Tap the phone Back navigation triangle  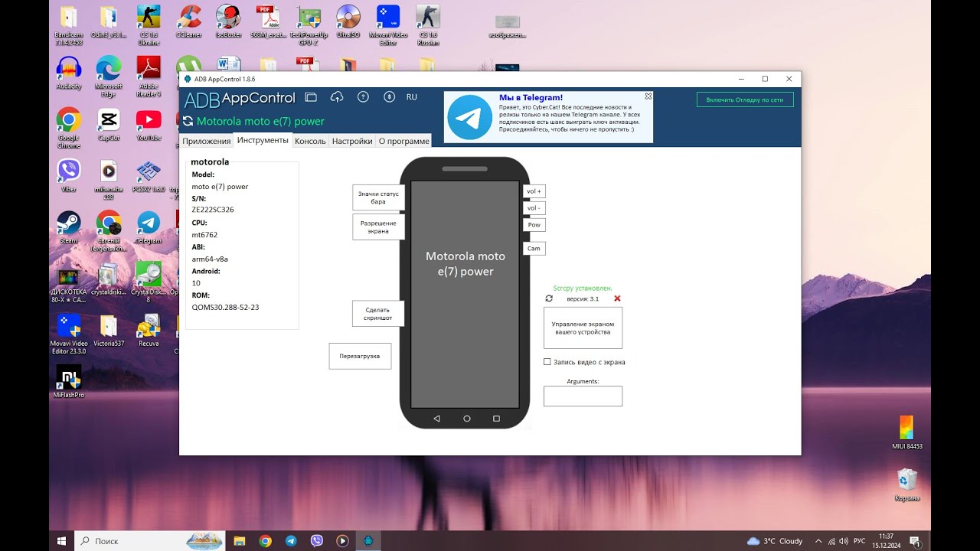point(436,419)
